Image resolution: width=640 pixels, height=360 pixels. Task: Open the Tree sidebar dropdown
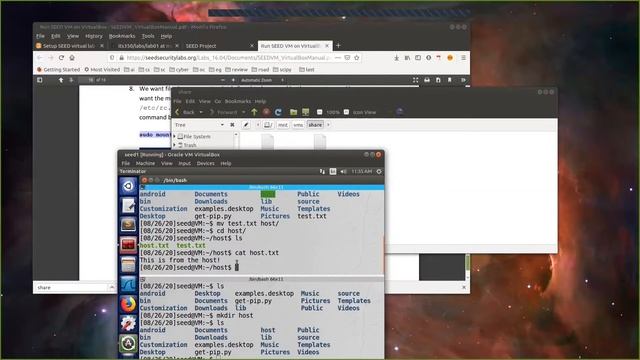199,125
